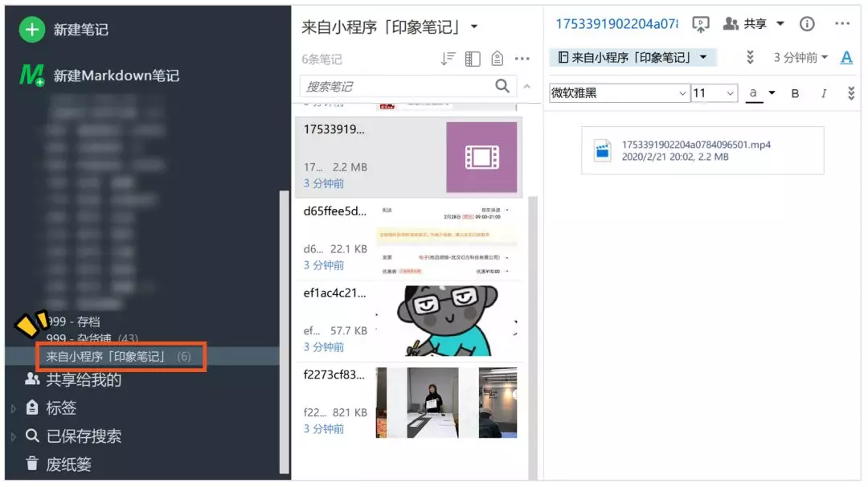Select the 17533919... video note
This screenshot has height=487, width=868.
click(408, 157)
